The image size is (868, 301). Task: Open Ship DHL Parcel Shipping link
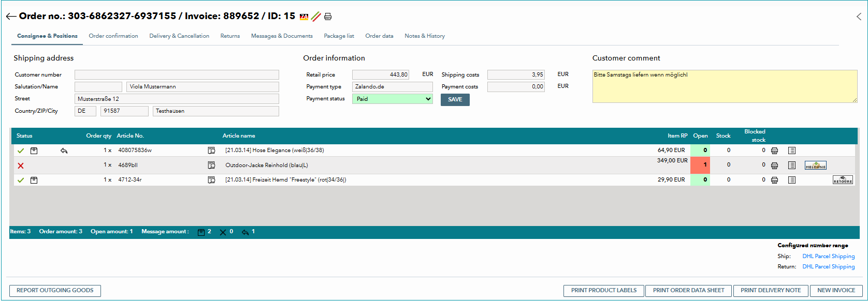click(x=829, y=257)
